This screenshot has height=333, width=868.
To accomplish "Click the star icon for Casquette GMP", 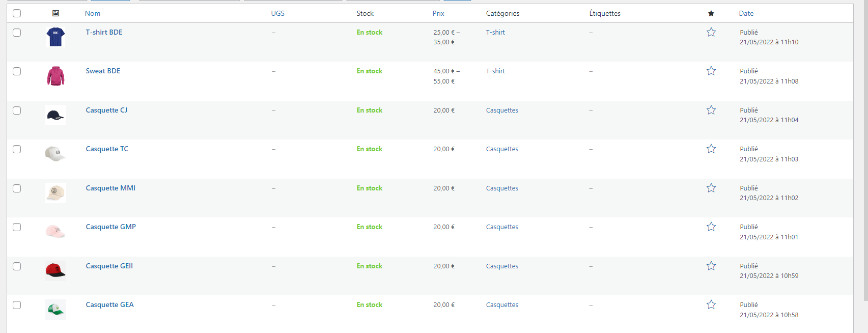I will pyautogui.click(x=711, y=227).
